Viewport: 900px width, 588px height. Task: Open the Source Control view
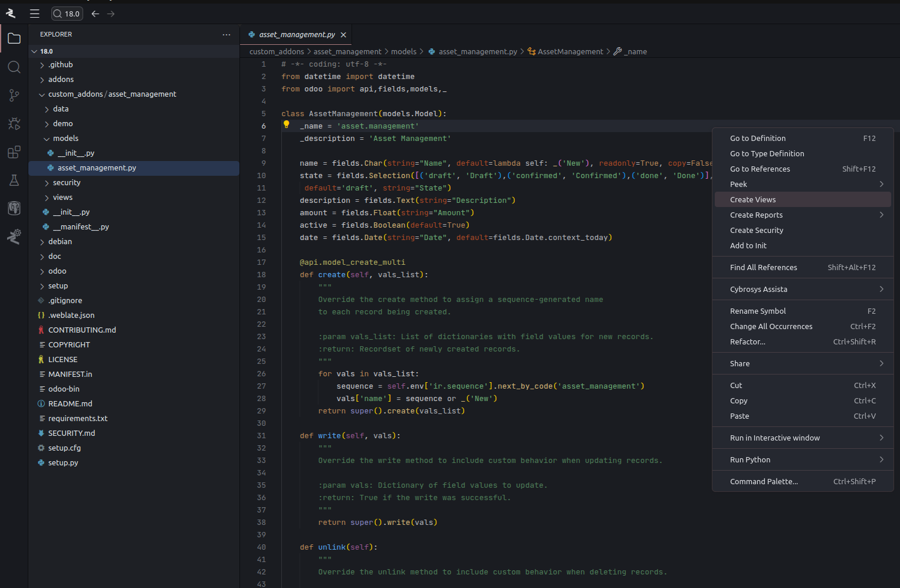pos(14,95)
